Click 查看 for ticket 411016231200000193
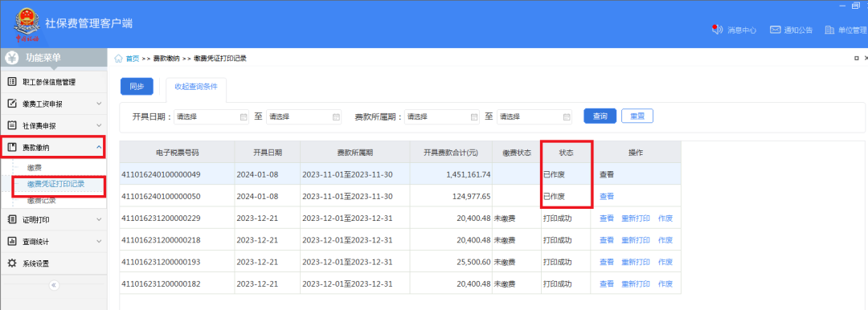Screen dimensions: 868x310 click(x=607, y=262)
